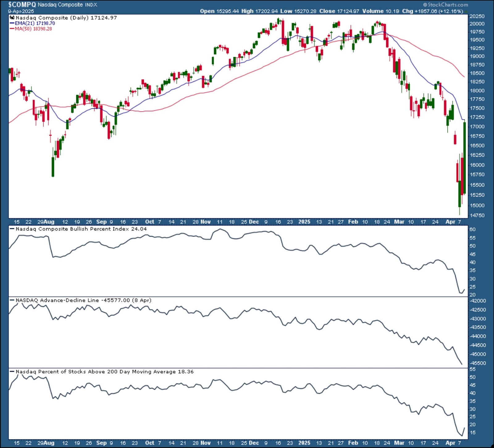Click the copyright symbol before StockCharts.com
Viewport: 494px width, 448px height.
[x=425, y=5]
